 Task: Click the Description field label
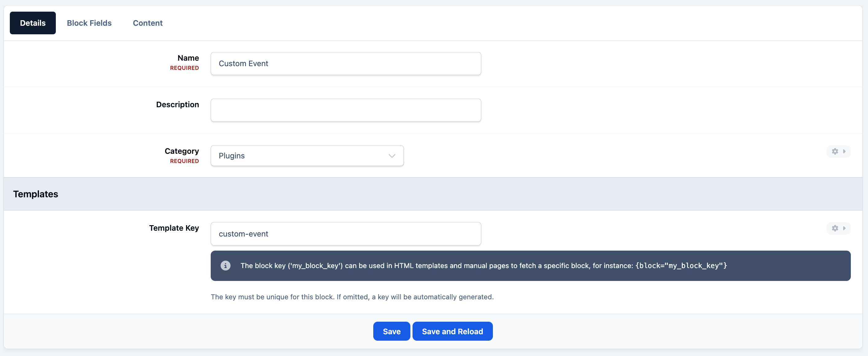tap(177, 105)
